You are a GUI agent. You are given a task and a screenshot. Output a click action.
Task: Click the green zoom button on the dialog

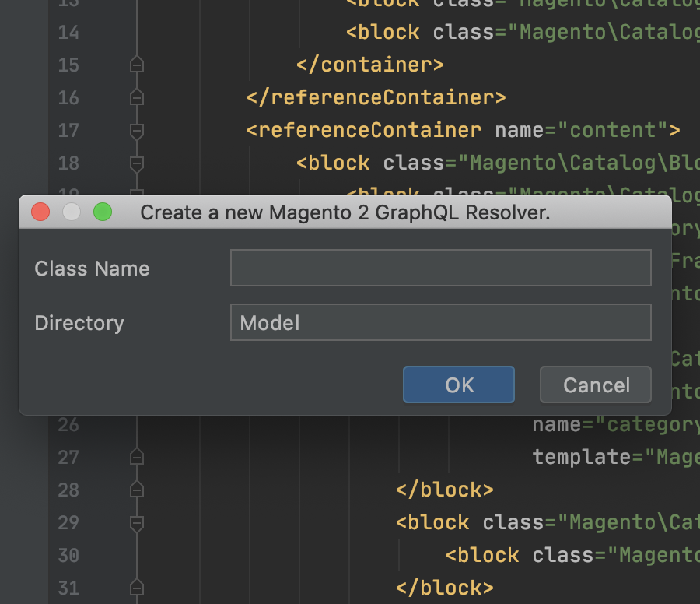click(103, 212)
